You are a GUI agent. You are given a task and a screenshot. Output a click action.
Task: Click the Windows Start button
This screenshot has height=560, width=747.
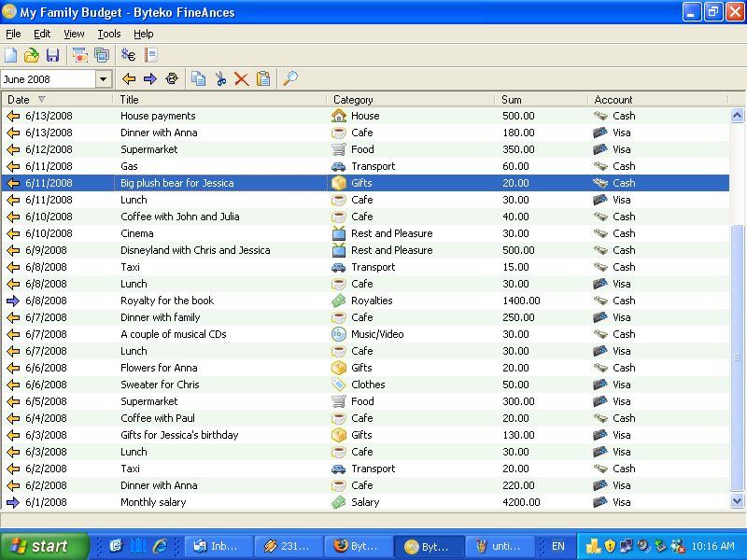pos(44,546)
